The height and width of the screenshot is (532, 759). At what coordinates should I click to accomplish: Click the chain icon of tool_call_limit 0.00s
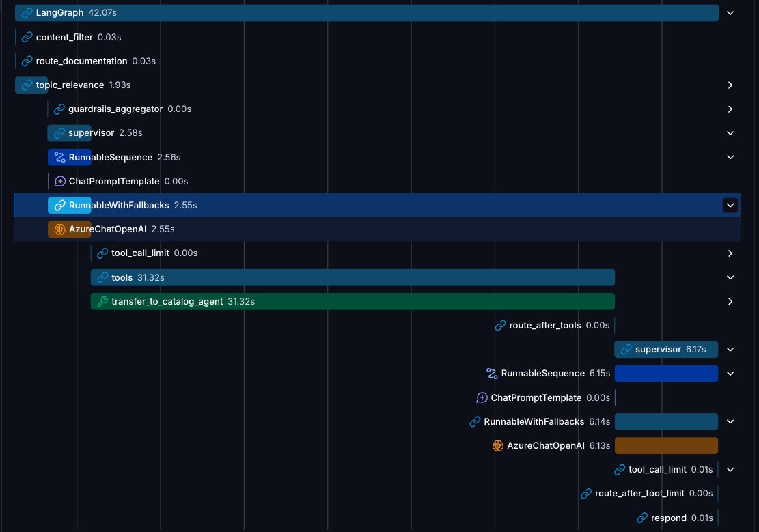(102, 253)
